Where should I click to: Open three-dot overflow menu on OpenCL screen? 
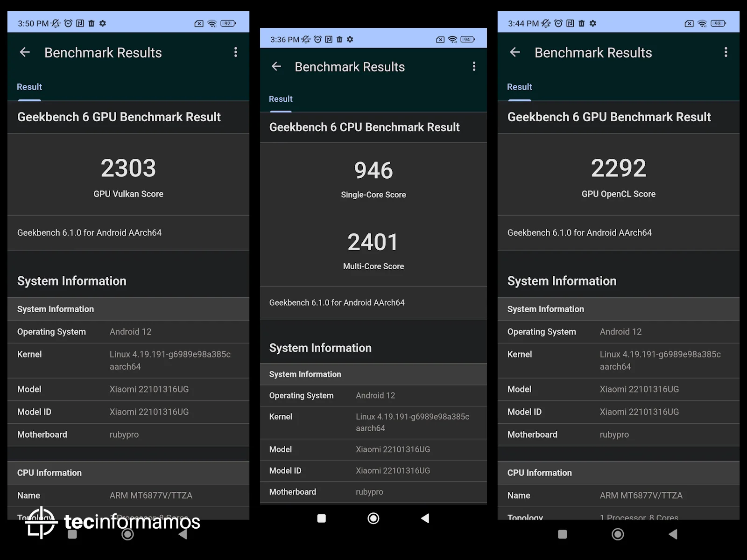point(726,52)
